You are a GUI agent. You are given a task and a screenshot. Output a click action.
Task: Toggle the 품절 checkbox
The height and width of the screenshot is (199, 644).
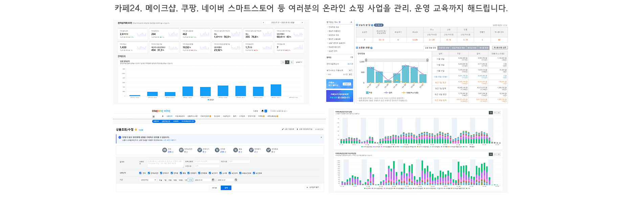[181, 173]
